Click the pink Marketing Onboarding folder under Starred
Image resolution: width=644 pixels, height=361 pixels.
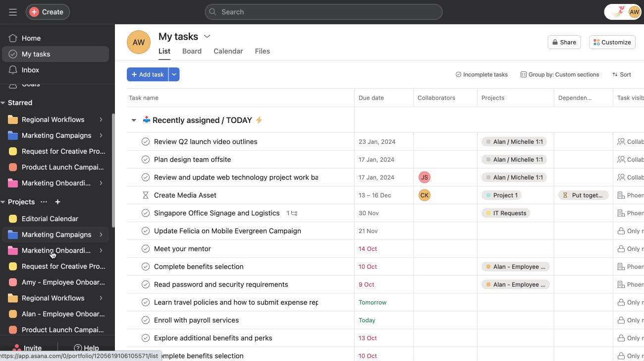[13, 183]
